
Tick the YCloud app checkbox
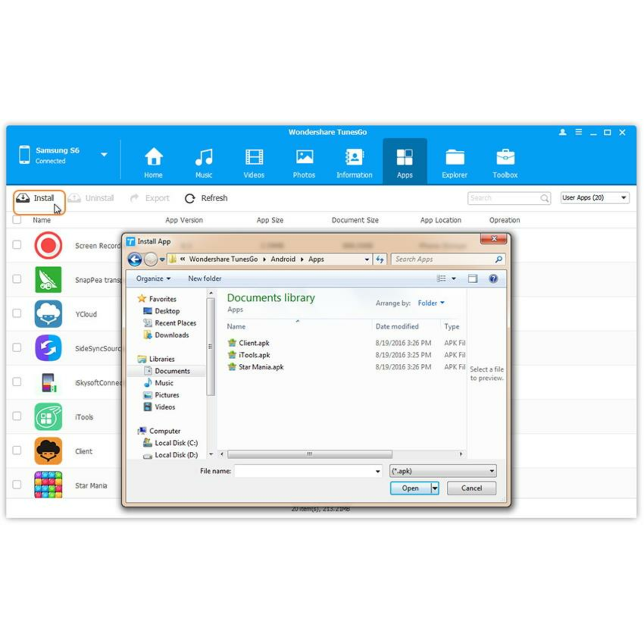(x=17, y=313)
